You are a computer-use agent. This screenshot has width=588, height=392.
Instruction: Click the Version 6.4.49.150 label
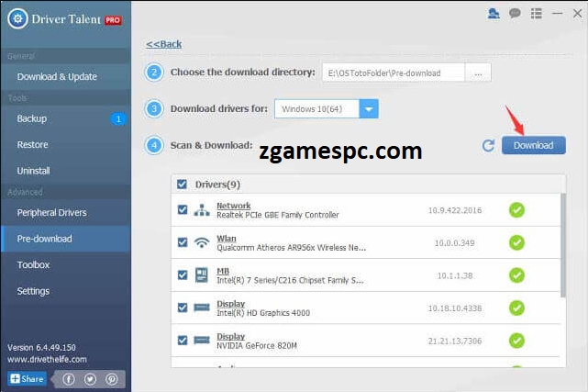(41, 348)
